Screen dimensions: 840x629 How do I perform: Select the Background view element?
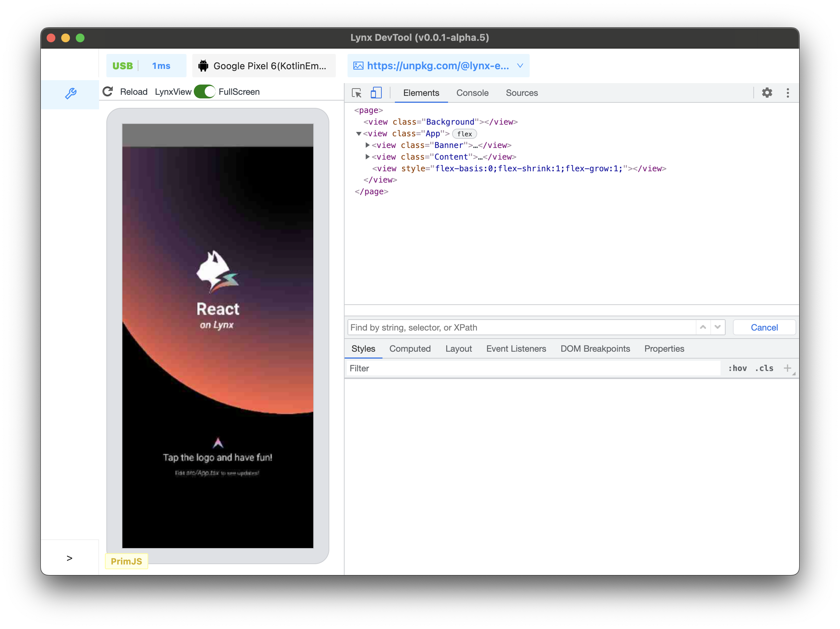[x=440, y=122]
